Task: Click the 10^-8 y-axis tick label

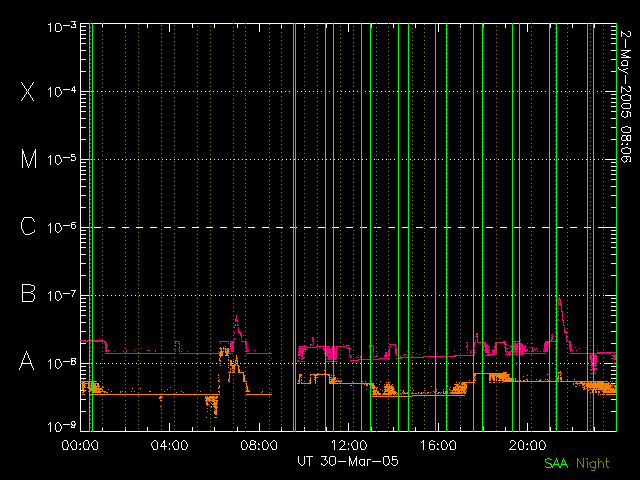Action: point(62,363)
